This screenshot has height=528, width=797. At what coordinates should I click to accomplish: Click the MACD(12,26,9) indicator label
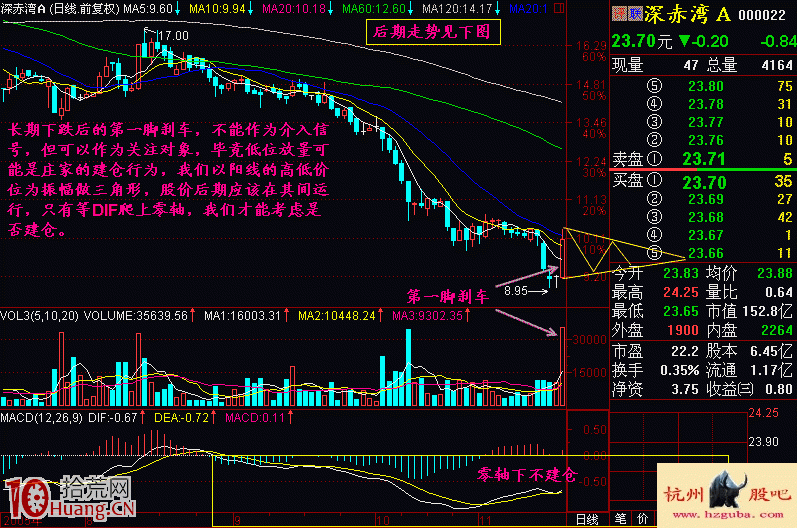click(42, 418)
